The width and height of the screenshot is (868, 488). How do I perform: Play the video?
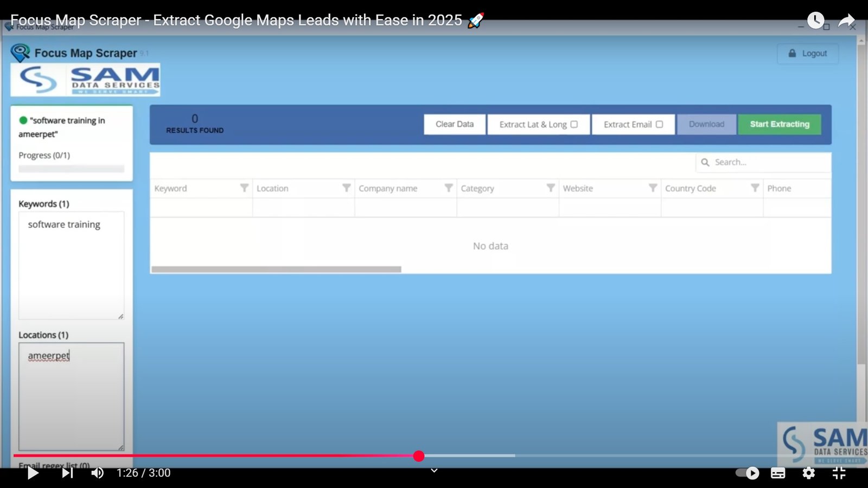[33, 473]
